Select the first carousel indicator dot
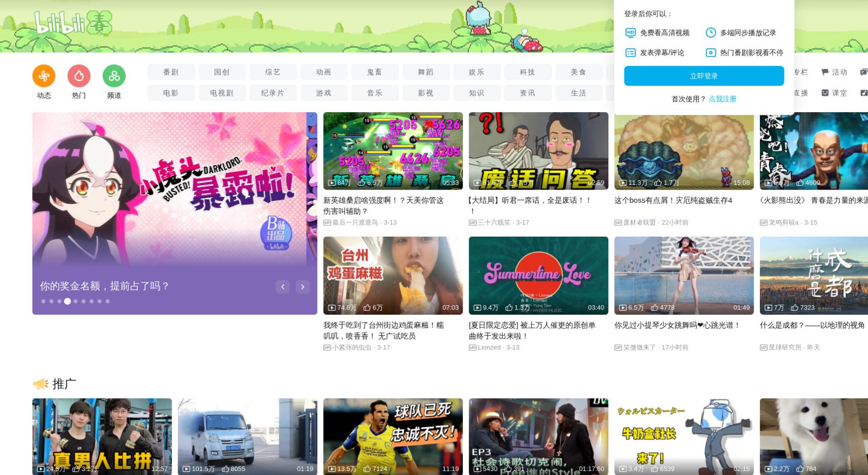The height and width of the screenshot is (475, 868). coord(43,301)
